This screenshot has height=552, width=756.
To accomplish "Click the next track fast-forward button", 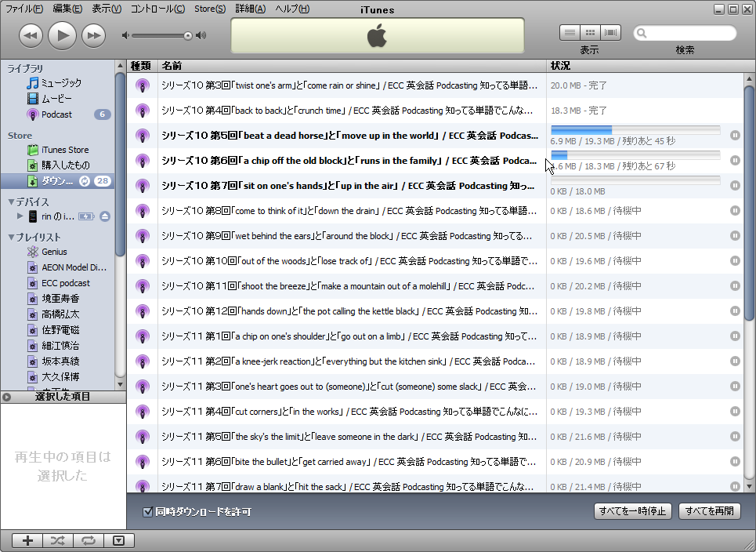I will pos(93,36).
